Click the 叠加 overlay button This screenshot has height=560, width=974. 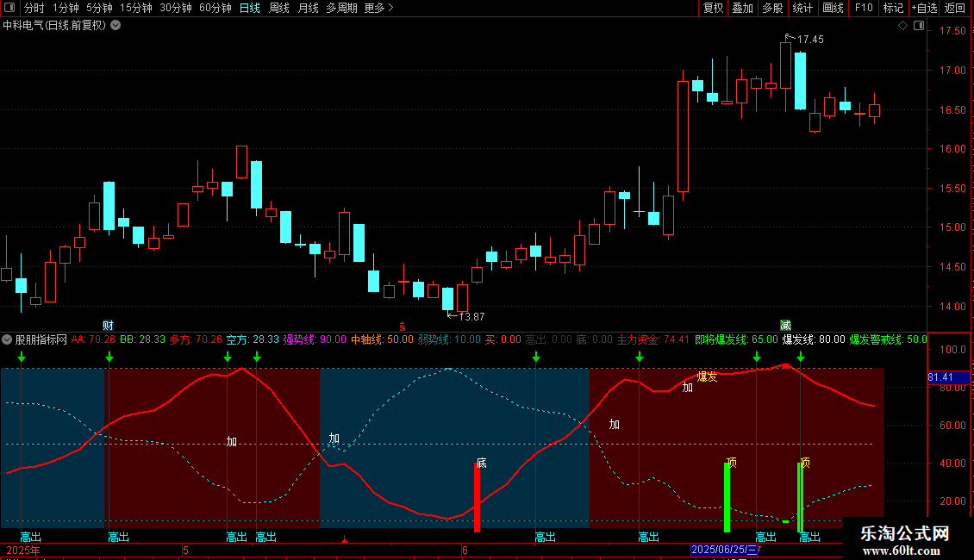(x=742, y=8)
